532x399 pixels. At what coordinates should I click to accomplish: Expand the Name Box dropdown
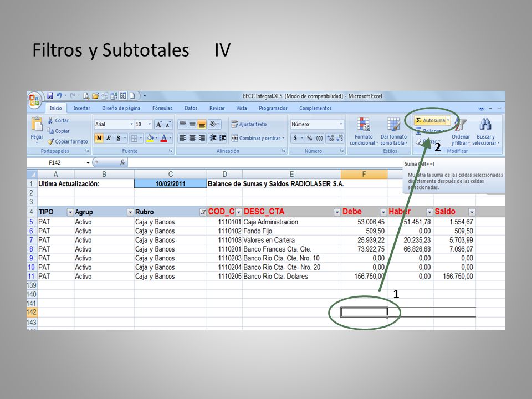coord(88,162)
